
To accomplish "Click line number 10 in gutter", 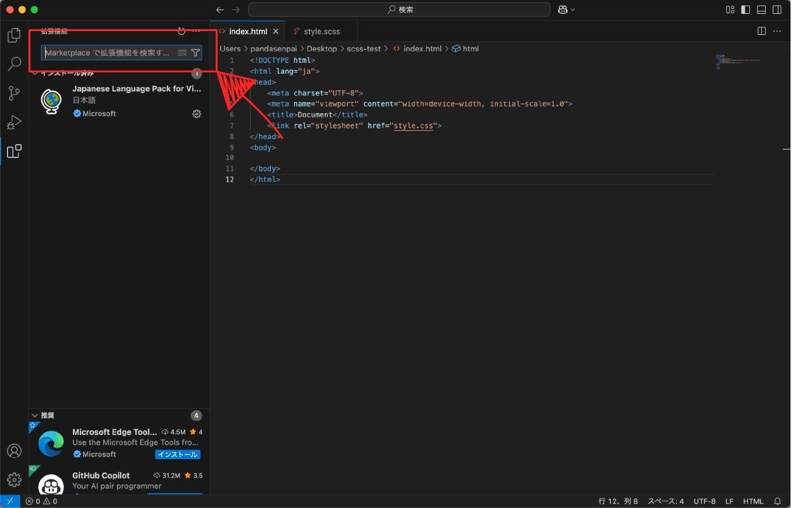I will click(230, 157).
